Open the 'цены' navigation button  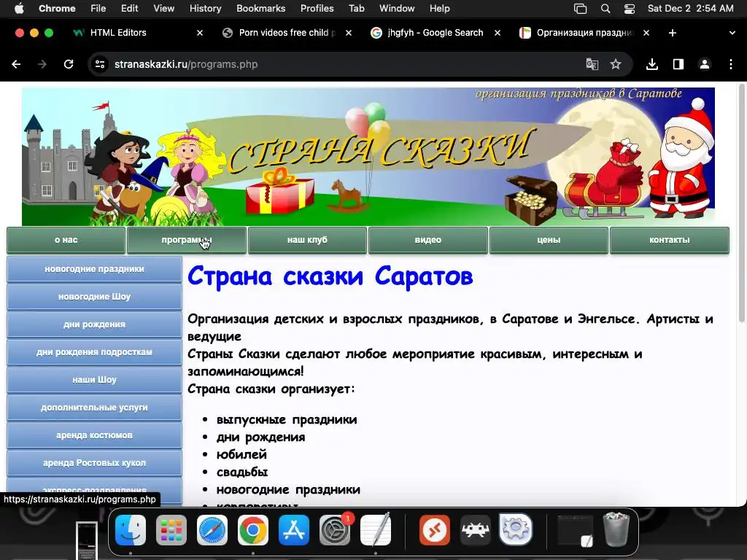pos(549,240)
